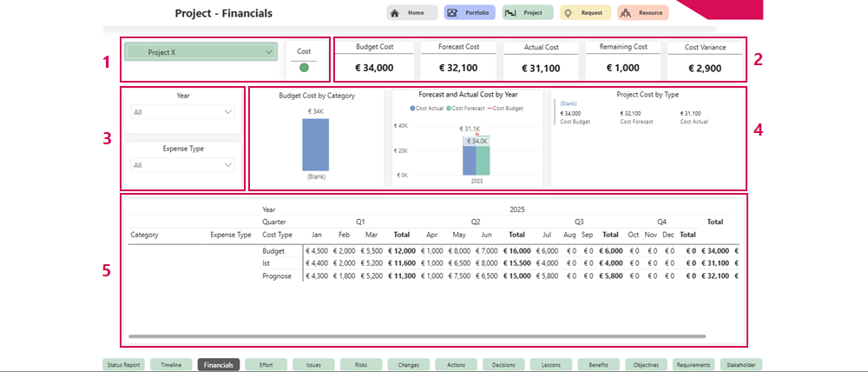Click the Prognose row header

(277, 276)
